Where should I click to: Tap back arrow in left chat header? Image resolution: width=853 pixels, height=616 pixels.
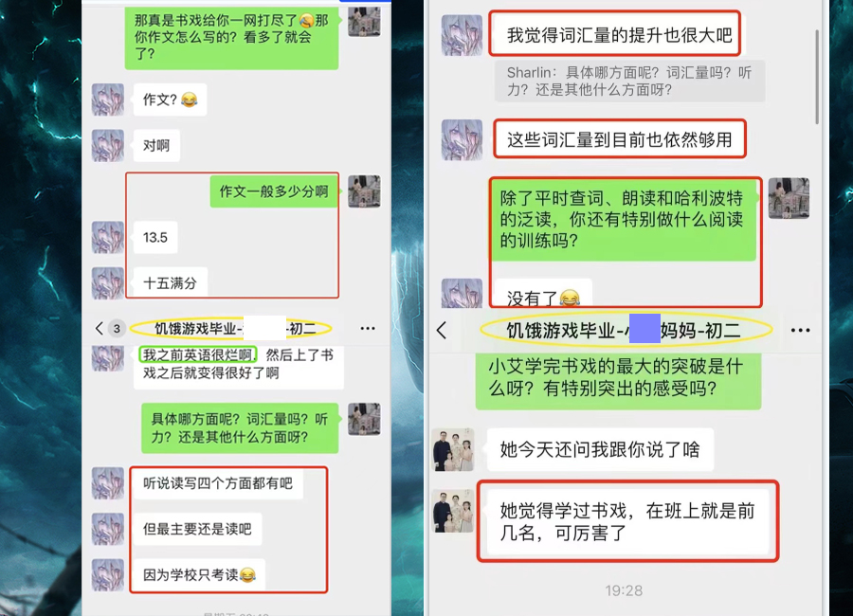point(99,328)
